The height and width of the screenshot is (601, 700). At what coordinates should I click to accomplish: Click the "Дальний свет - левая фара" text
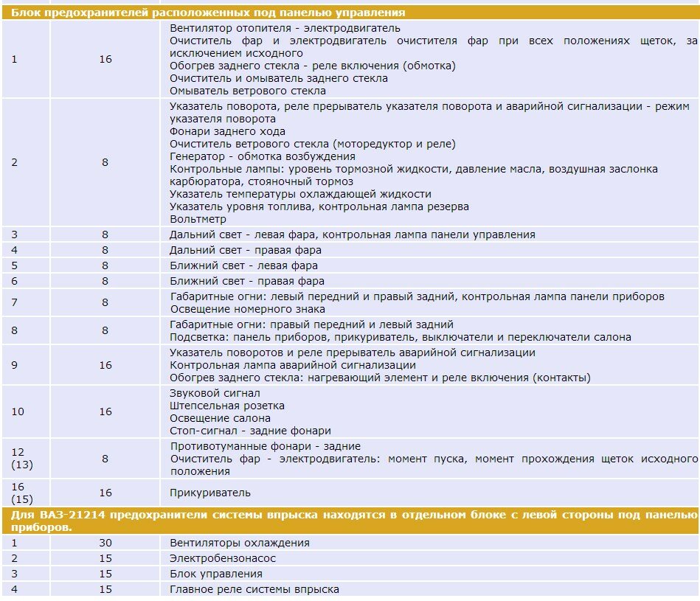pyautogui.click(x=242, y=235)
